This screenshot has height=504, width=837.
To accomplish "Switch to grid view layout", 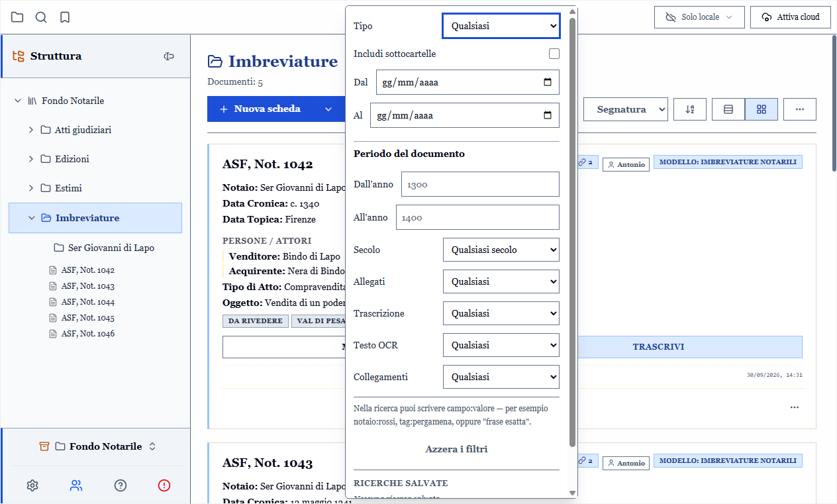I will pyautogui.click(x=762, y=109).
